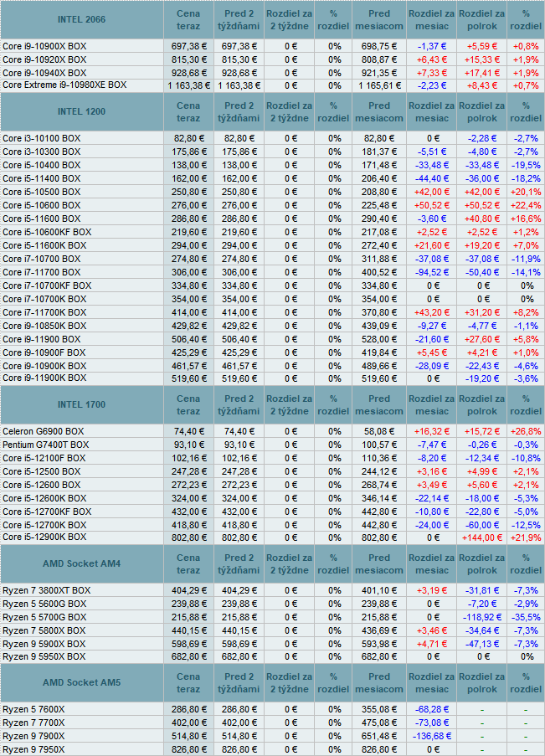
Task: Select the Ryzen 9 7900X entry
Action: click(33, 737)
